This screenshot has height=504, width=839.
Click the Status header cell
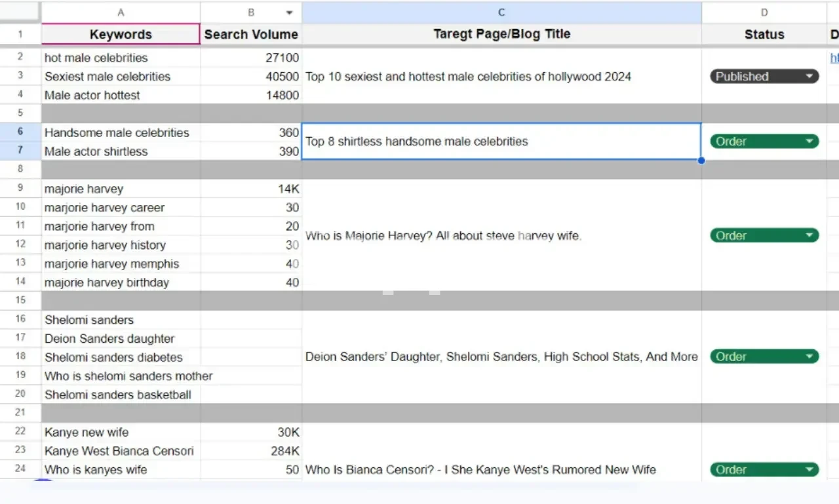click(x=764, y=35)
